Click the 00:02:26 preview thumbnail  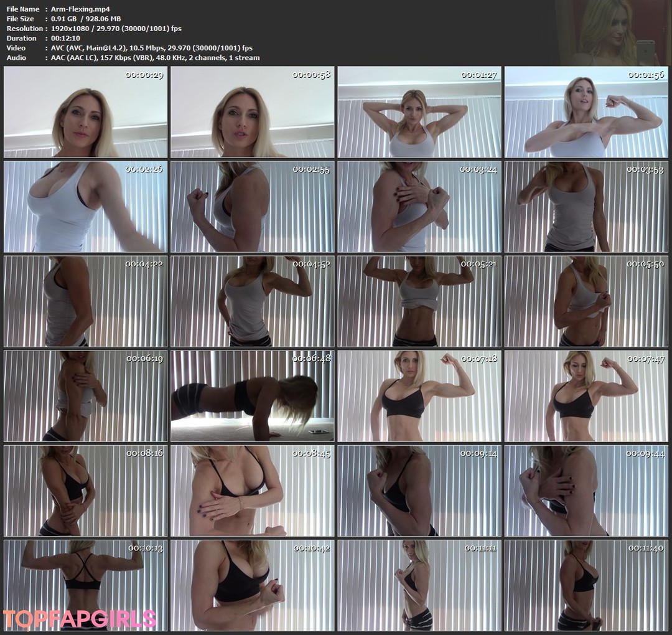pos(85,207)
